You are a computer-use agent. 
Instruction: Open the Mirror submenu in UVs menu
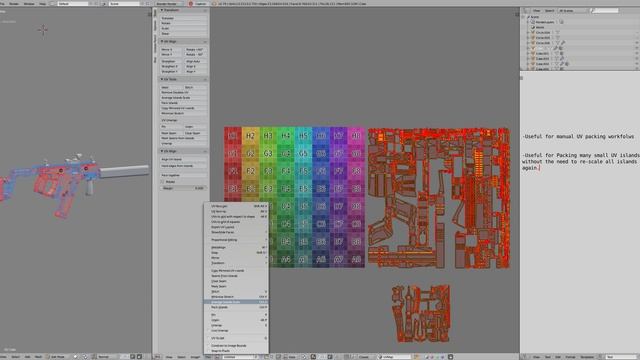coord(236,258)
